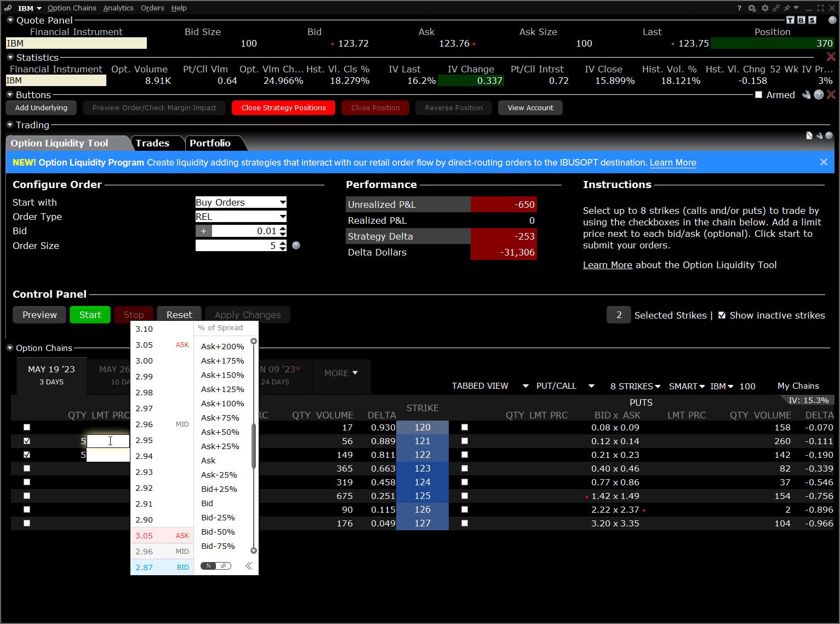Remove the Statistics panel with red X

coord(831,56)
